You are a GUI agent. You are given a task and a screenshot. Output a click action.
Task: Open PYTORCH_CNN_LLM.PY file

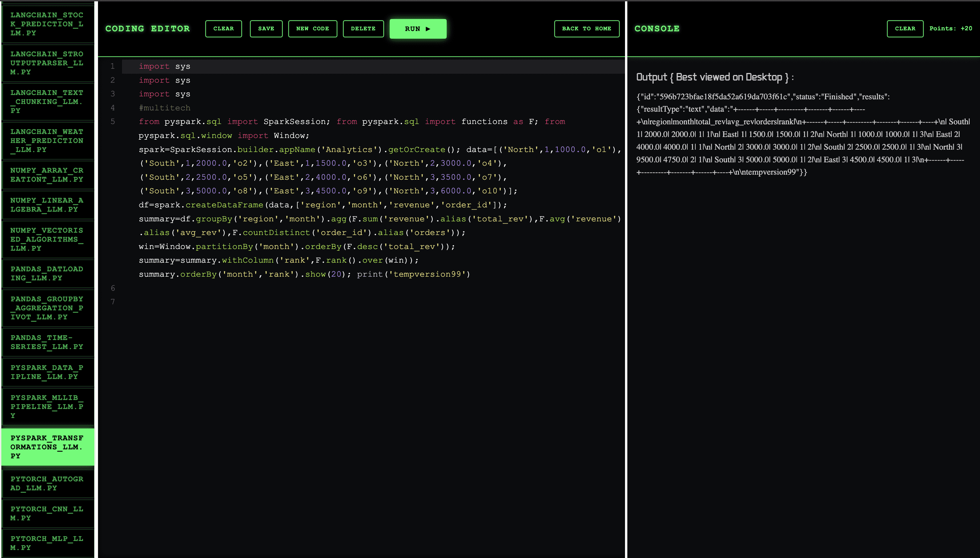(x=48, y=513)
